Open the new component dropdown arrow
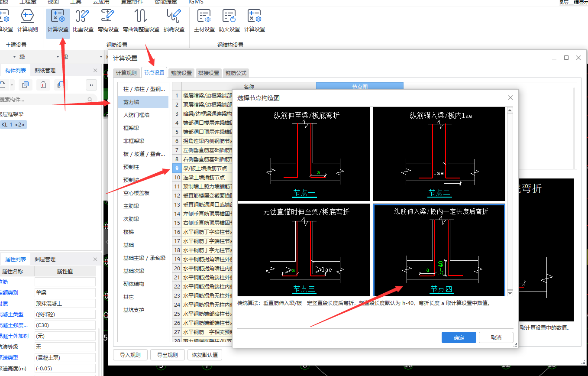Viewport: 588px width, 376px height. tap(12, 84)
